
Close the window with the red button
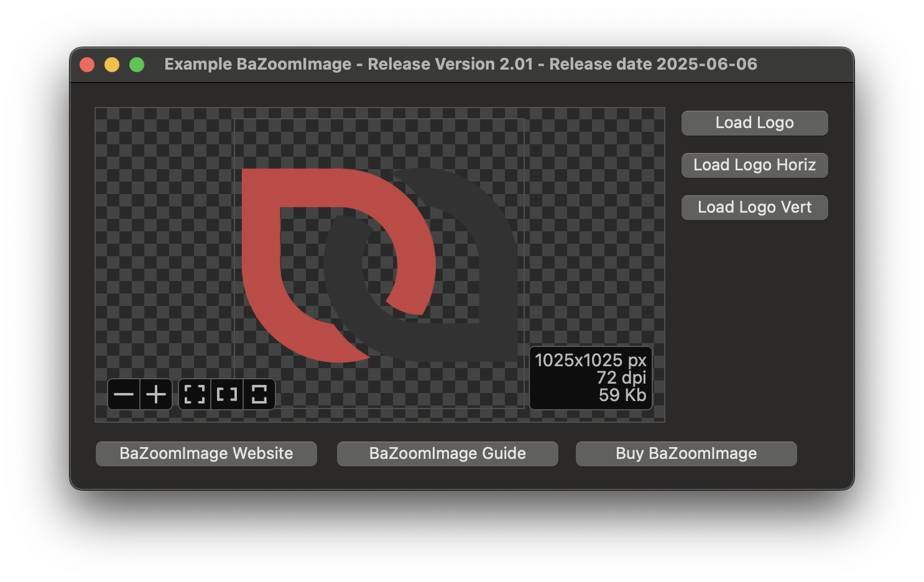coord(87,65)
